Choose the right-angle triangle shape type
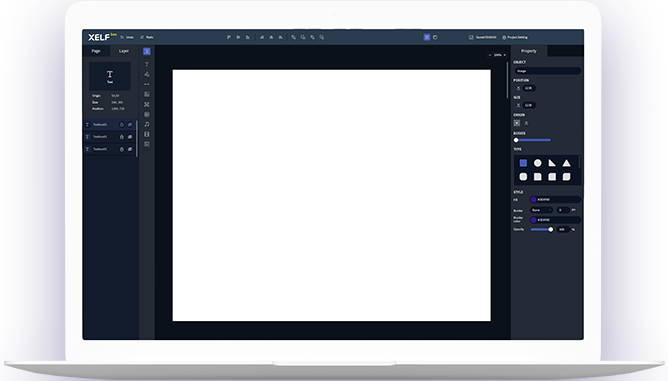This screenshot has height=381, width=668. point(552,163)
